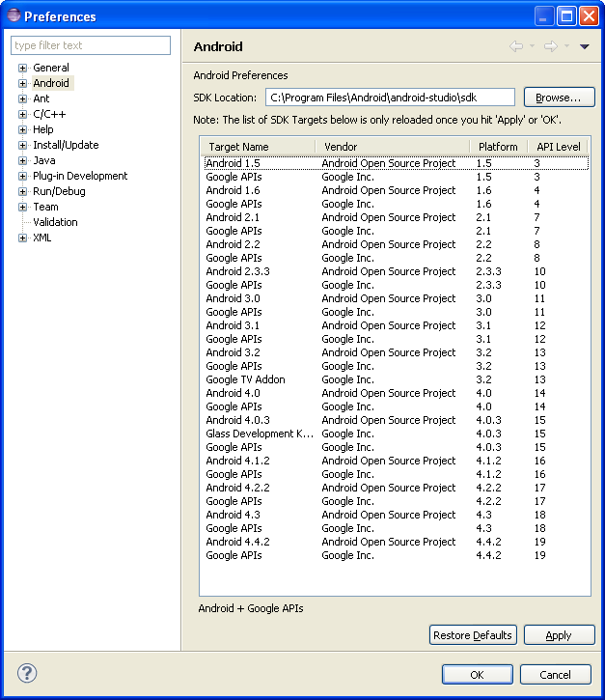Screen dimensions: 605x700
Task: Select the Android 4.0.3 target row
Action: 397,420
